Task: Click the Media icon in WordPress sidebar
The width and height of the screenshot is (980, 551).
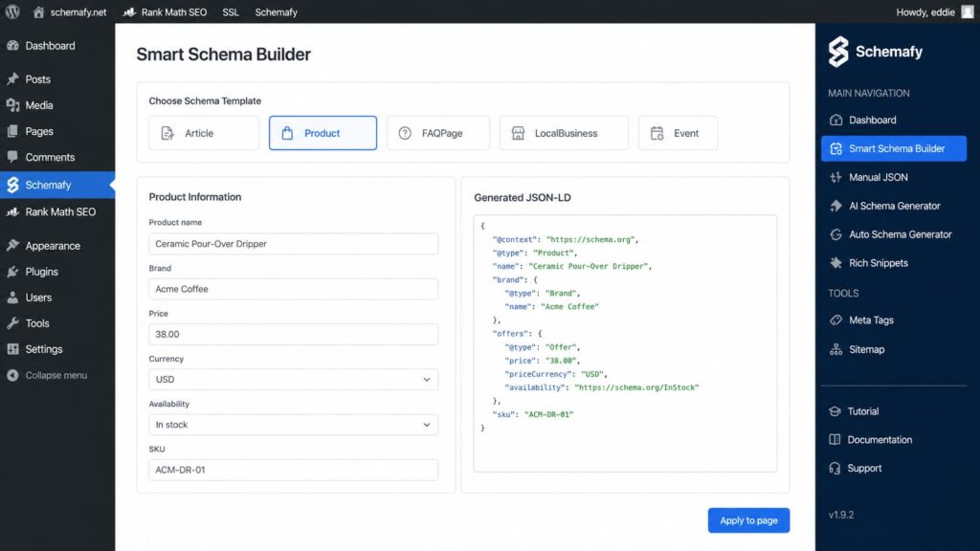Action: (12, 105)
